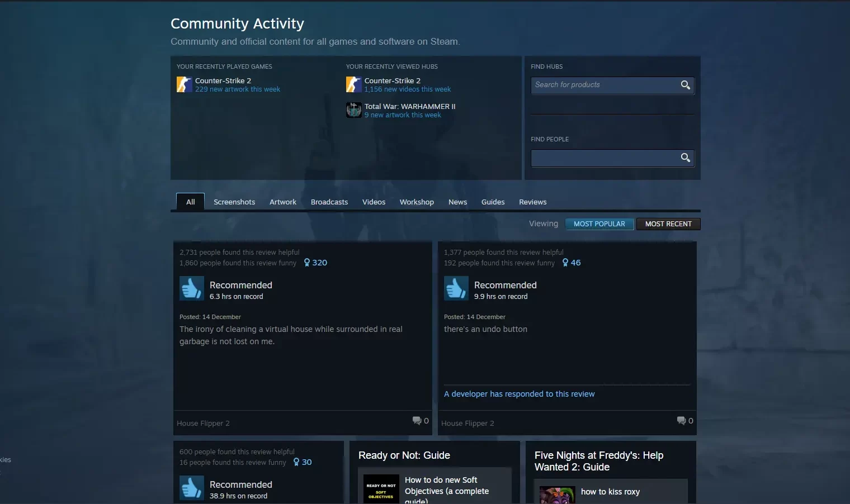The width and height of the screenshot is (850, 504).
Task: Open Counter-Strike 2 recently played game link
Action: click(223, 80)
